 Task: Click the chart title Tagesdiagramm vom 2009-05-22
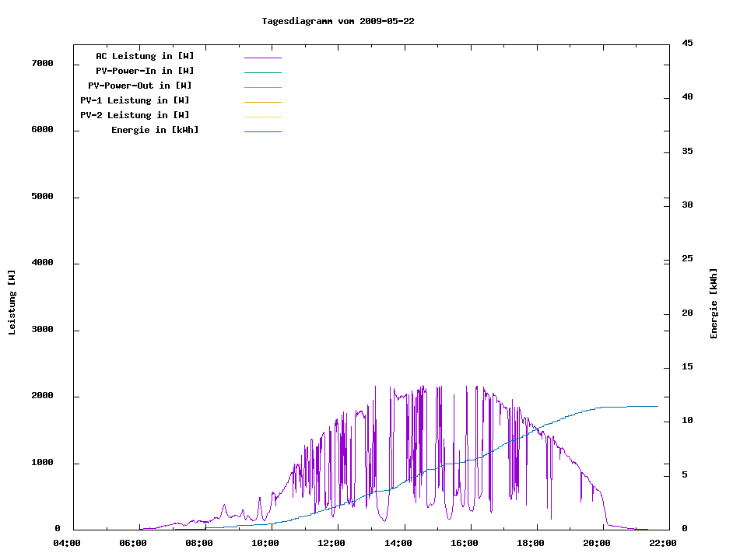coord(338,21)
